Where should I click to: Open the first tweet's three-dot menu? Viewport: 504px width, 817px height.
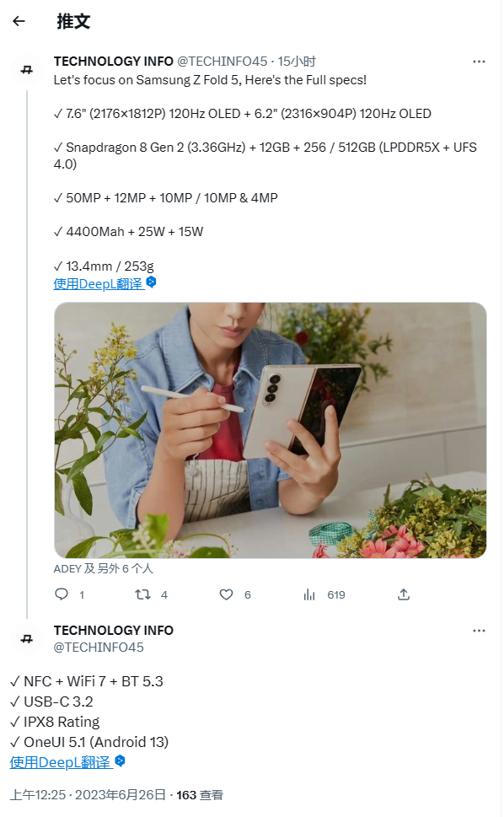click(479, 62)
